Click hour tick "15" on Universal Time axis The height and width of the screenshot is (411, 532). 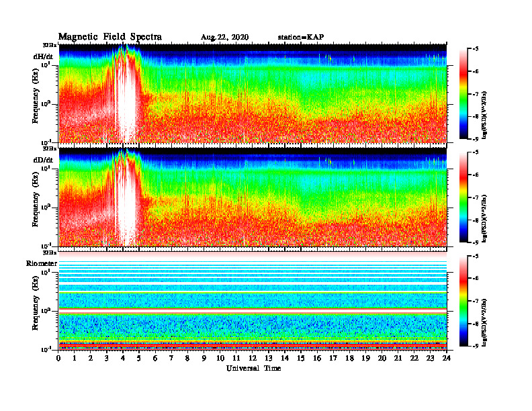301,359
